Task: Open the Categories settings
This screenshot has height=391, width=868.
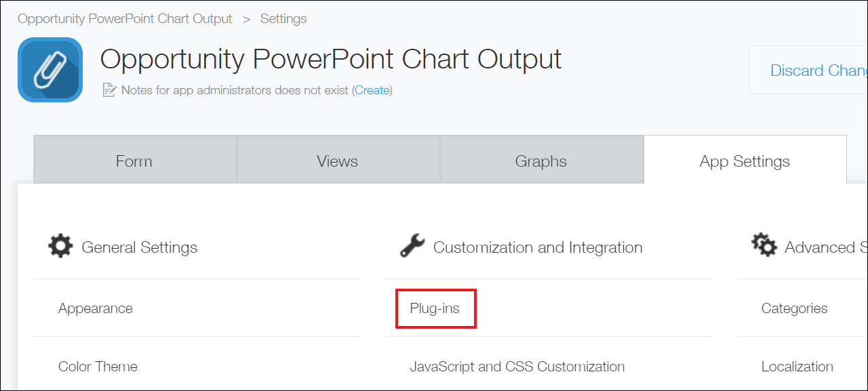Action: [794, 308]
